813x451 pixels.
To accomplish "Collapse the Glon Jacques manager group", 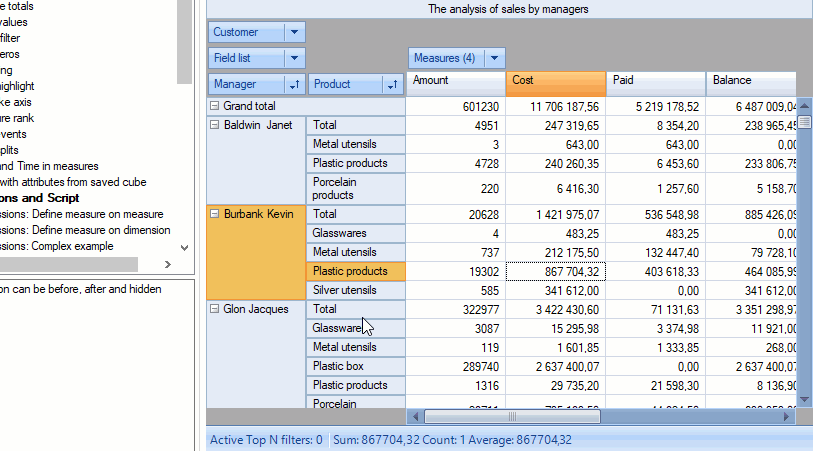I will tap(215, 309).
